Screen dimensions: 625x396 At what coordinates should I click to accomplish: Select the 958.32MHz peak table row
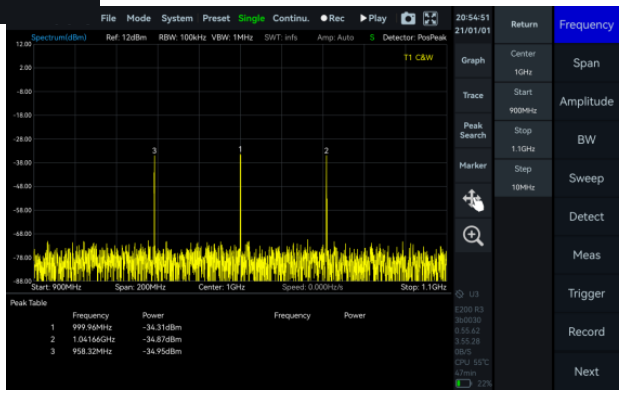(x=116, y=351)
